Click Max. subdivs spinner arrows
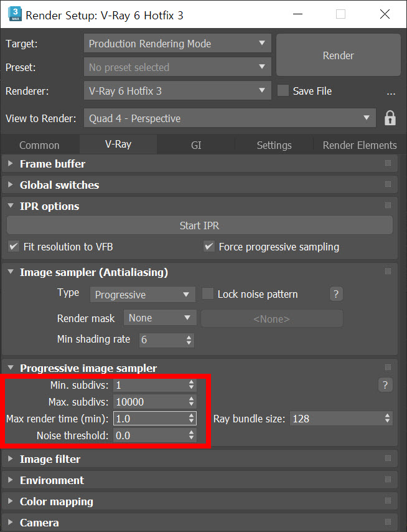This screenshot has height=532, width=407. coord(192,402)
